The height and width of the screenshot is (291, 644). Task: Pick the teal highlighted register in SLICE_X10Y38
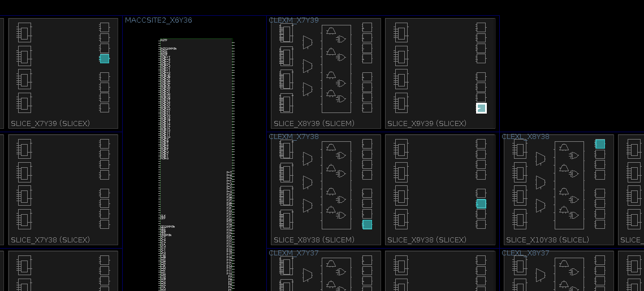[600, 144]
